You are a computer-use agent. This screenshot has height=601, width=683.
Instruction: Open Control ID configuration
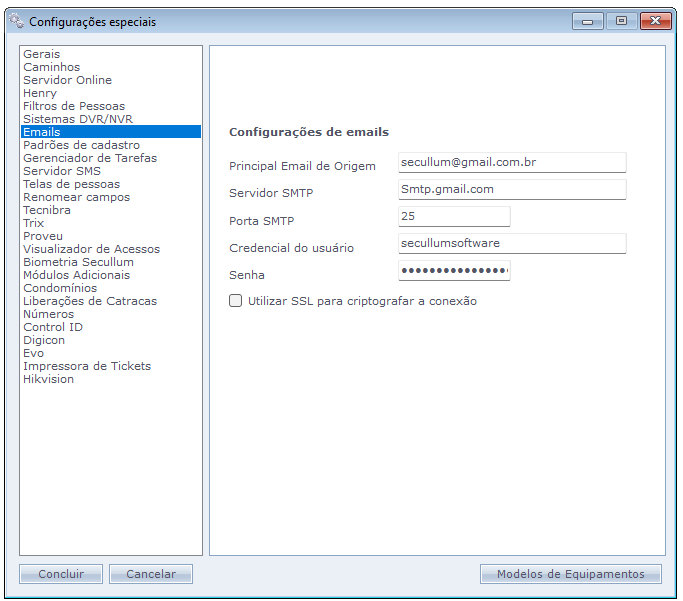coord(53,327)
